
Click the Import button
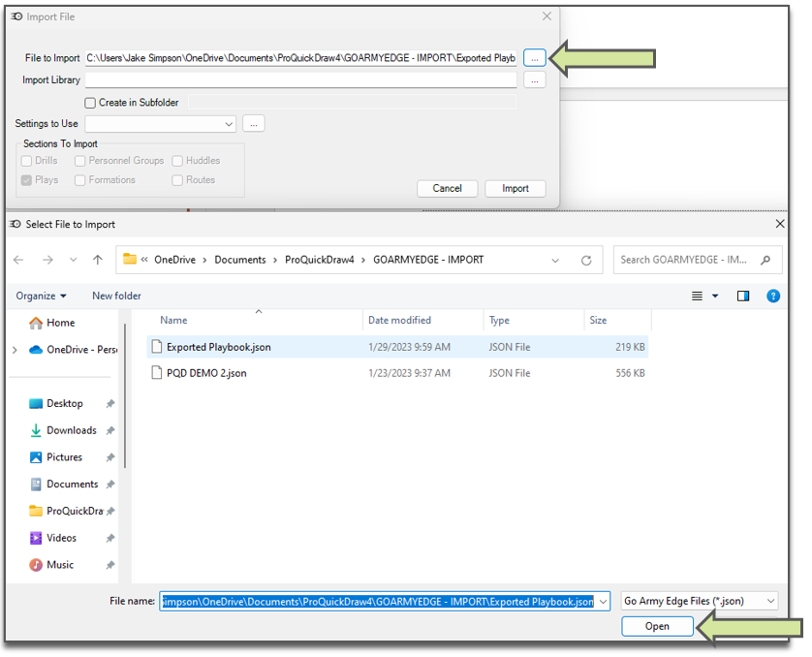(x=515, y=189)
